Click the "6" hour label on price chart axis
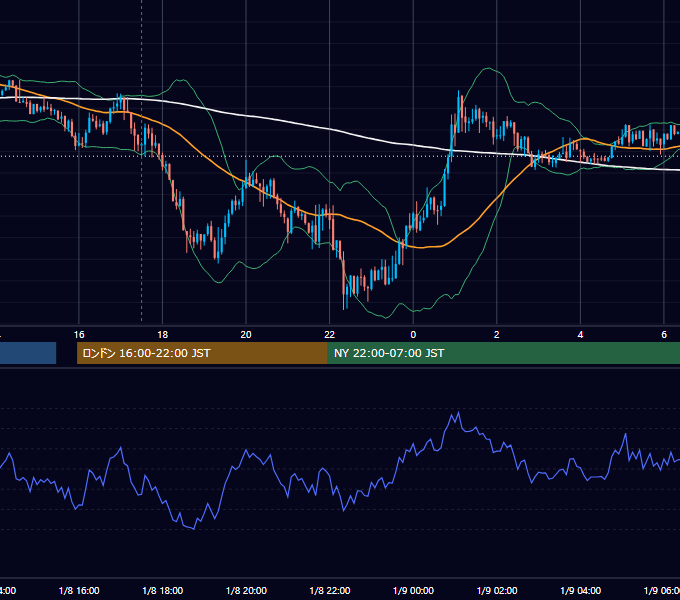Image resolution: width=680 pixels, height=600 pixels. point(664,334)
